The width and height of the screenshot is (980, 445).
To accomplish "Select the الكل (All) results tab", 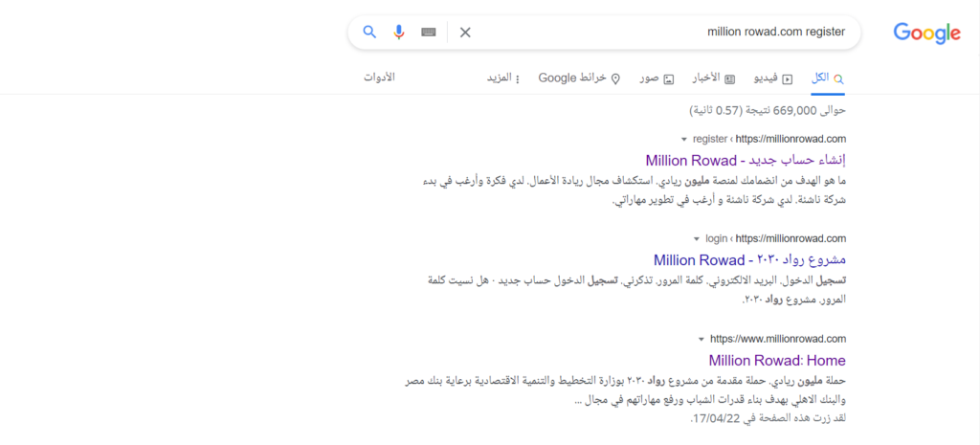I will [828, 78].
